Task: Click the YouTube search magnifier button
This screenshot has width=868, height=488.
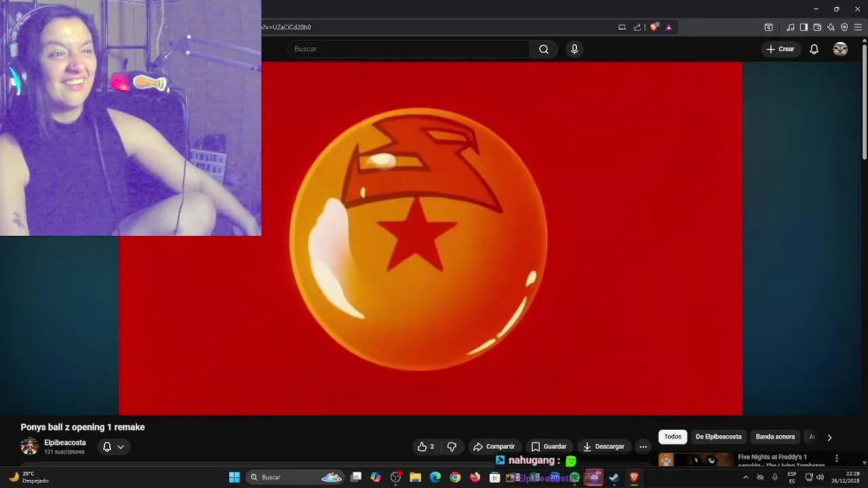Action: [x=544, y=49]
